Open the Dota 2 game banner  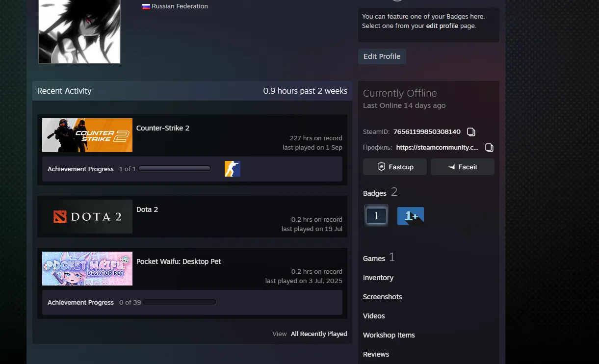(x=87, y=216)
